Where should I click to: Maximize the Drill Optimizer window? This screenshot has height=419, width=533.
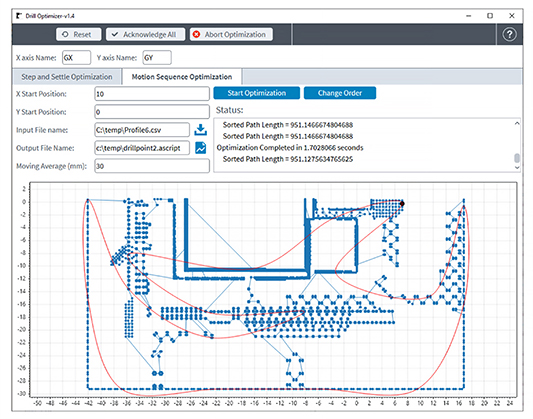(x=490, y=16)
